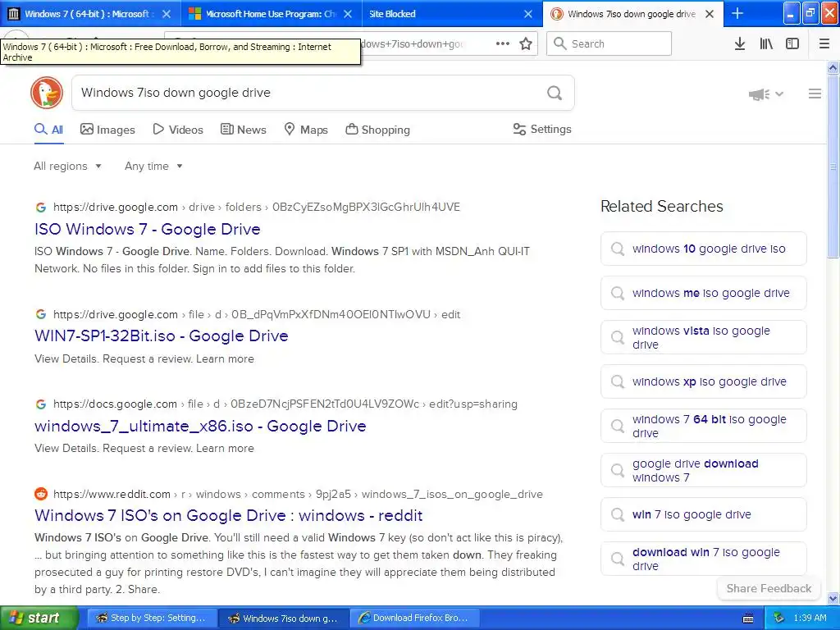Click the 1:39 AM taskbar clock
This screenshot has width=840, height=630.
[810, 619]
